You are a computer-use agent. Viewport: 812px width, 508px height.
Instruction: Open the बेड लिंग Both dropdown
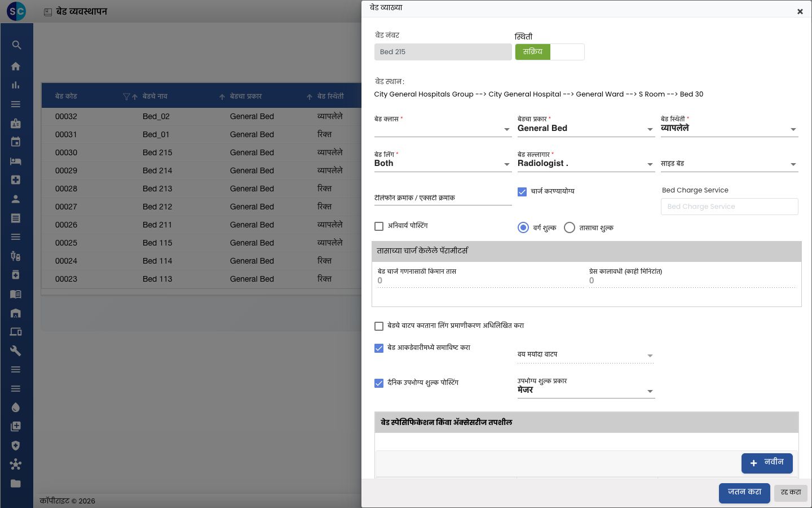coord(443,164)
